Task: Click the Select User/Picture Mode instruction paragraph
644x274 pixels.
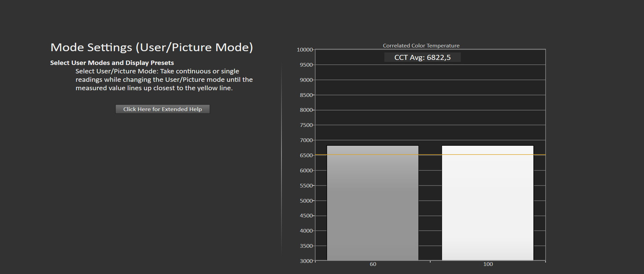Action: (164, 80)
